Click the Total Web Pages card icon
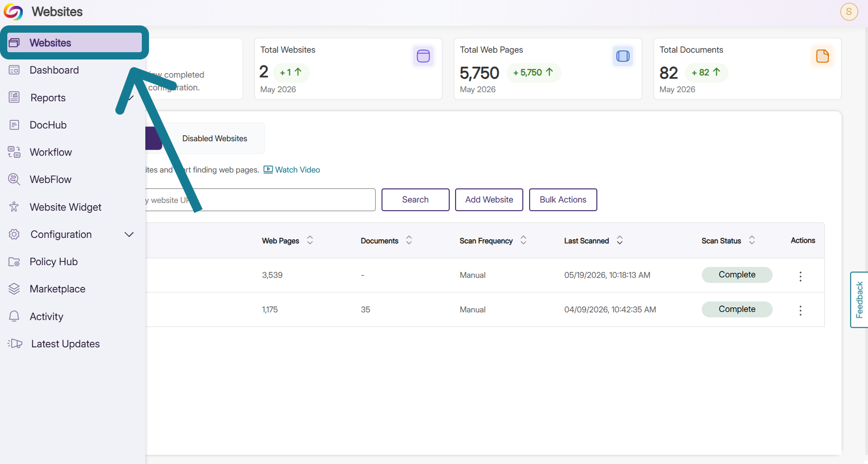868x464 pixels. [623, 56]
